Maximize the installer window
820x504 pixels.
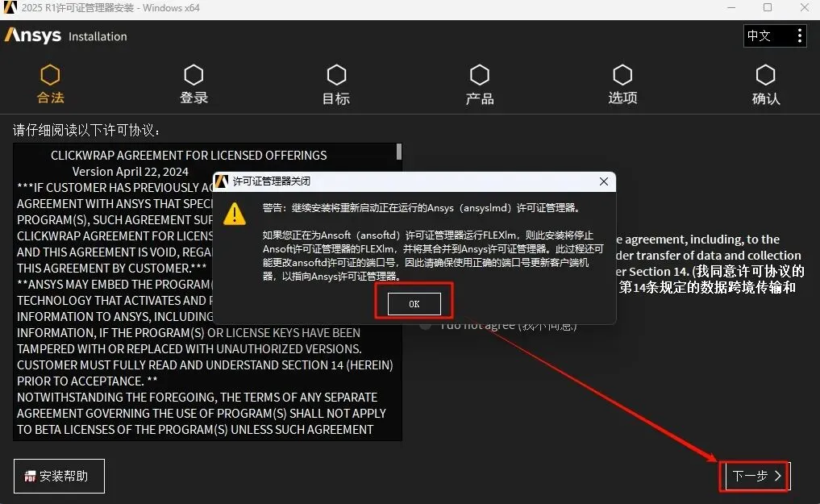click(x=767, y=7)
